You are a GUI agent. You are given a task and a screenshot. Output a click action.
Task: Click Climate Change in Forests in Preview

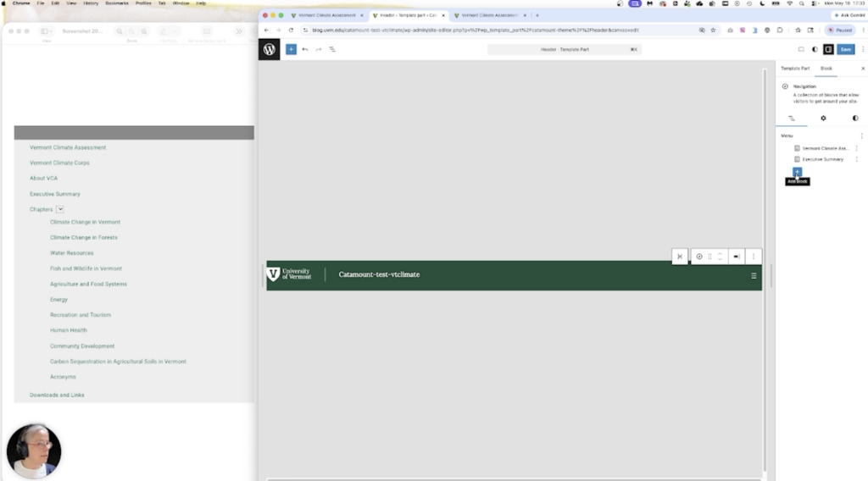(x=84, y=237)
